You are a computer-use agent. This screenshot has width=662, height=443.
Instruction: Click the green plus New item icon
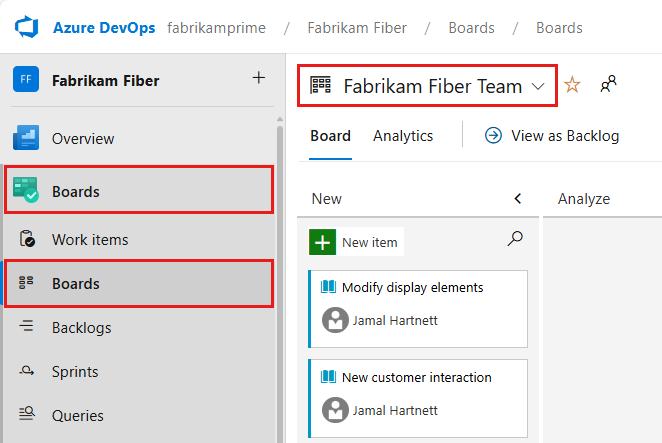(x=322, y=242)
